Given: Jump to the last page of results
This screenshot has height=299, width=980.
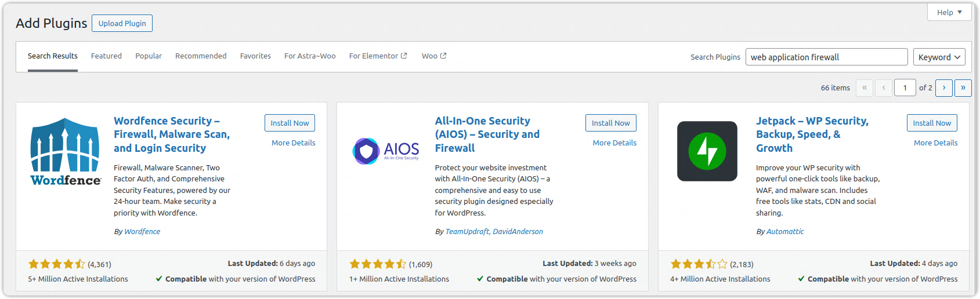Looking at the screenshot, I should pyautogui.click(x=963, y=87).
